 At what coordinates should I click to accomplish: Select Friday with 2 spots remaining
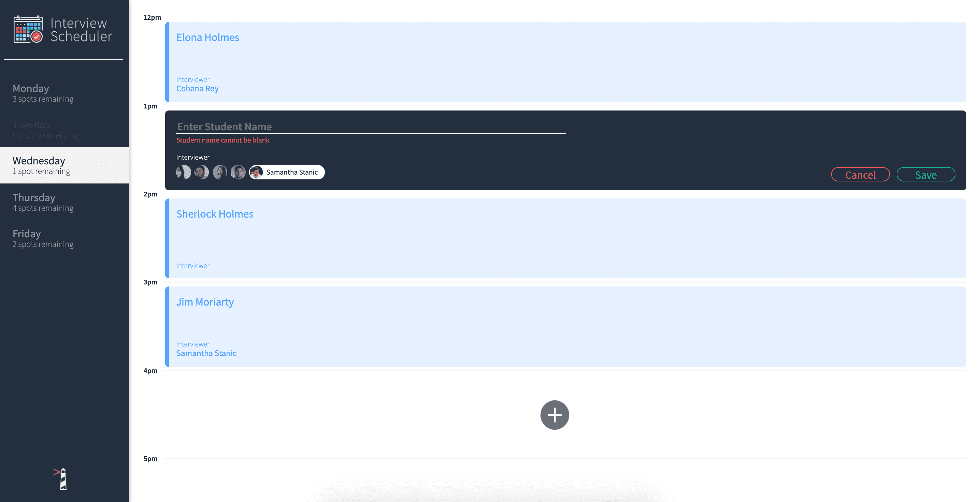click(65, 238)
